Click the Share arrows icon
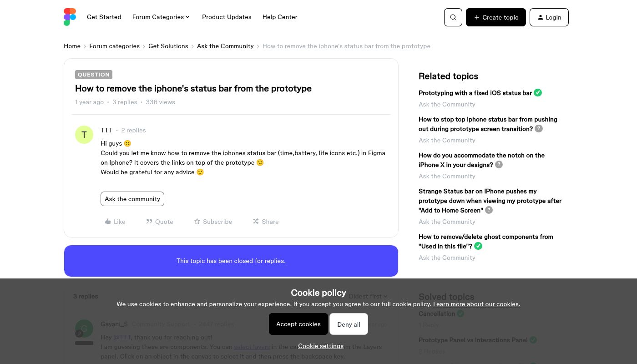 coord(256,222)
